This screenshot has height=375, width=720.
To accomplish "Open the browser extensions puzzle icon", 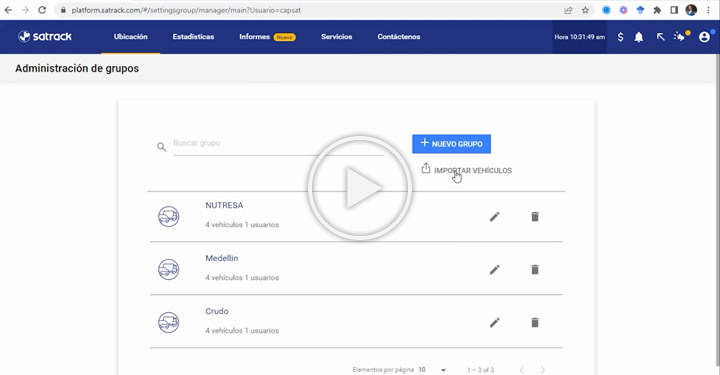I will pos(657,10).
